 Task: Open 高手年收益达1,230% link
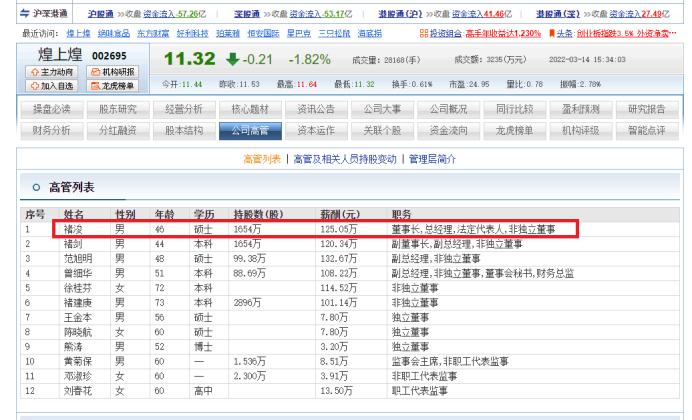(503, 34)
